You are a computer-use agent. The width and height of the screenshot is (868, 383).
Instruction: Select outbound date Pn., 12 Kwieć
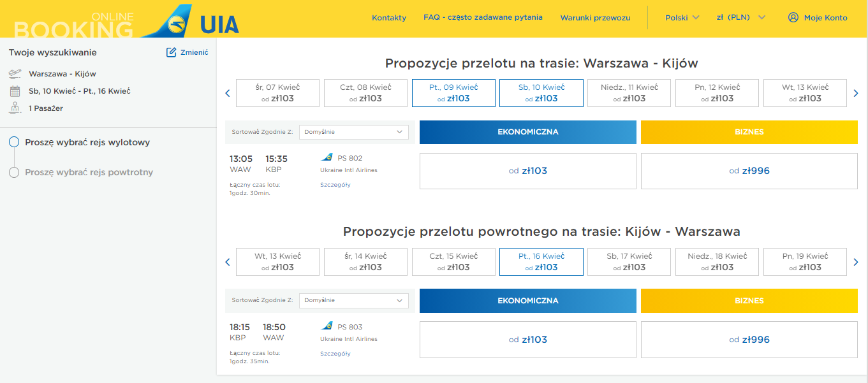pyautogui.click(x=717, y=93)
